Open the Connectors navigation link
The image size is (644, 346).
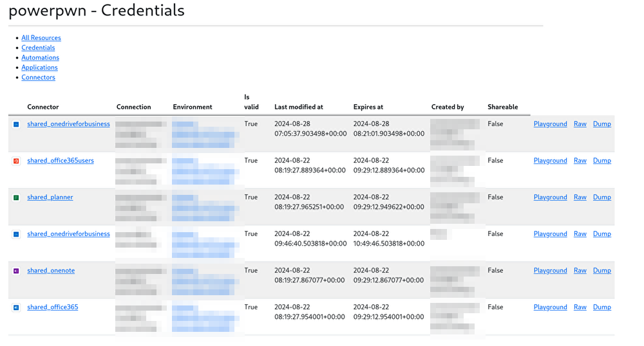click(38, 77)
